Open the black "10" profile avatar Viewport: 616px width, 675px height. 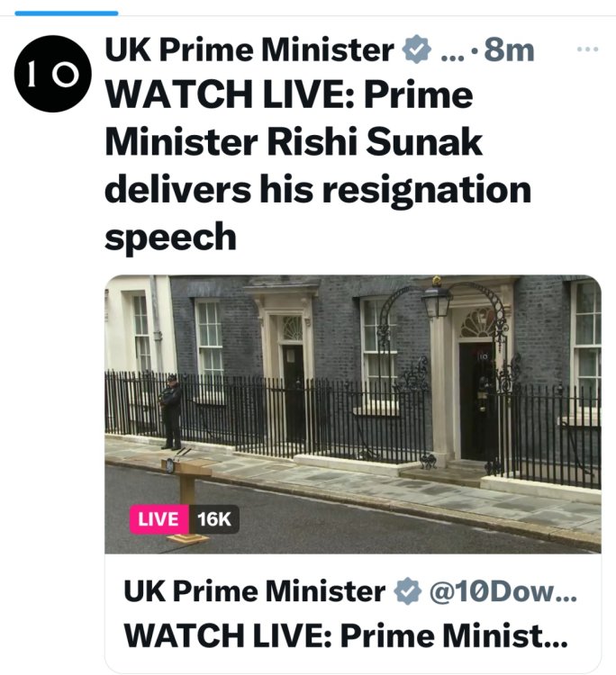coord(52,74)
